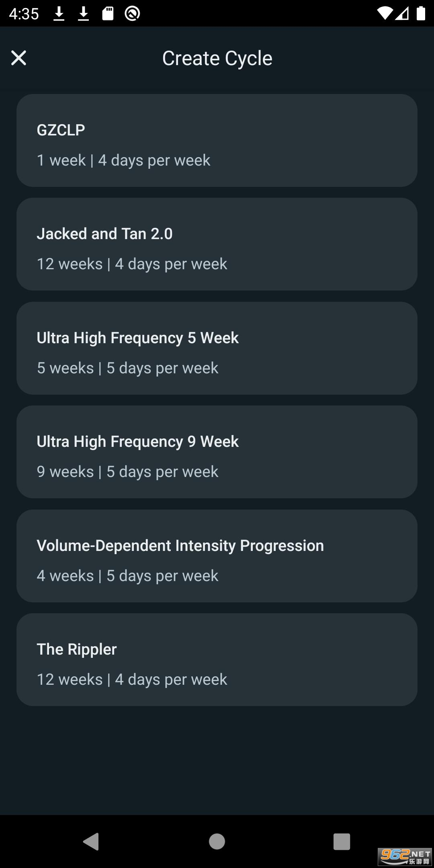Tap the cellular signal strength icon
This screenshot has width=434, height=868.
(x=402, y=14)
